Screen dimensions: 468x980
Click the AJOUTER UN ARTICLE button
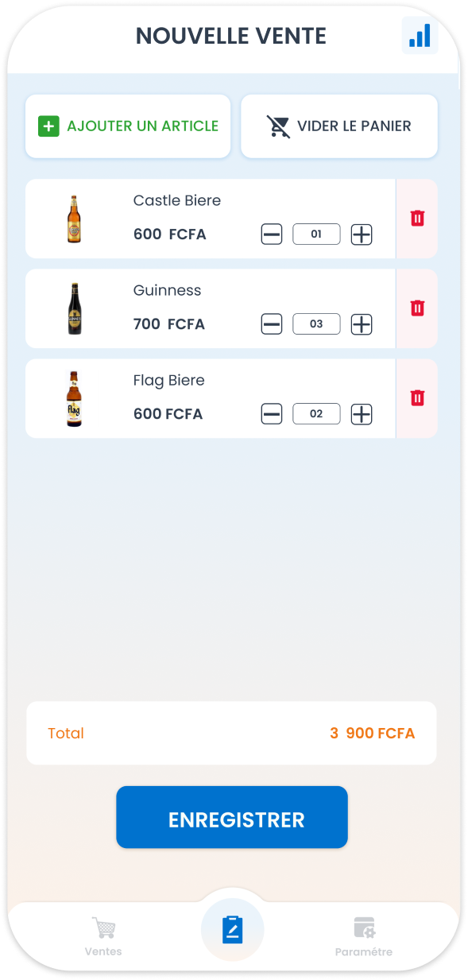pos(128,126)
